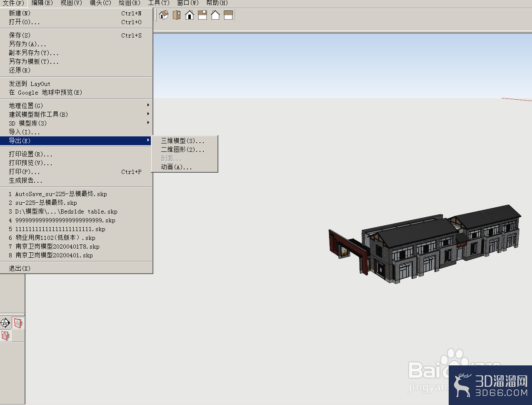
Task: Expand the 建筑模型制作工具(B) submenu
Action: 77,114
